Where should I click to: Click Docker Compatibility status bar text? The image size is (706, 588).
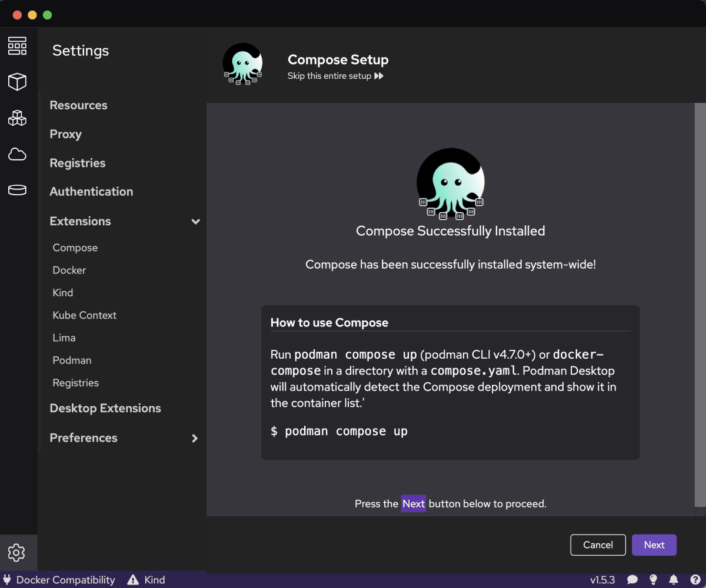point(66,580)
